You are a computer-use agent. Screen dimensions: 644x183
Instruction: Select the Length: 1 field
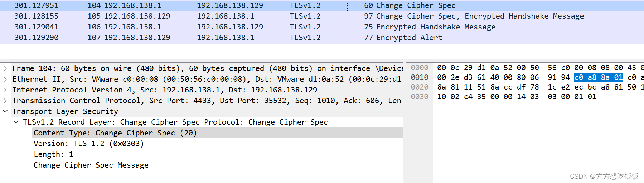point(53,154)
